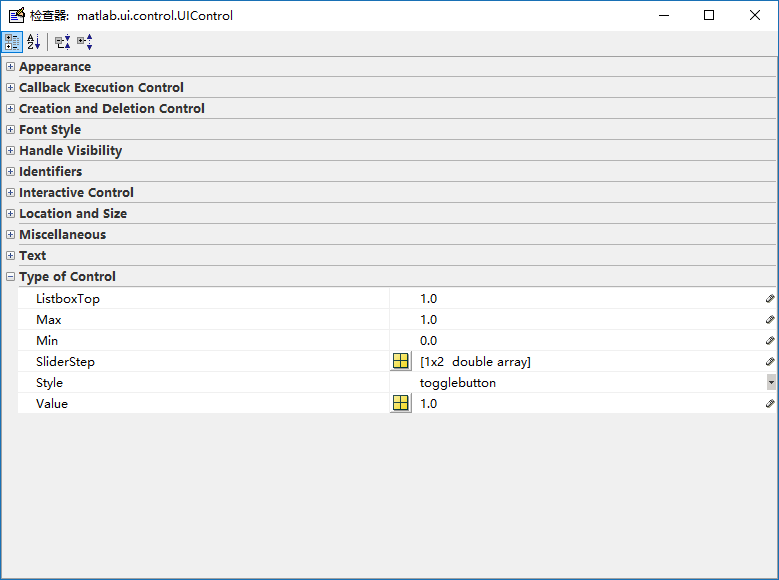
Task: Switch to categorized property view
Action: pos(12,42)
